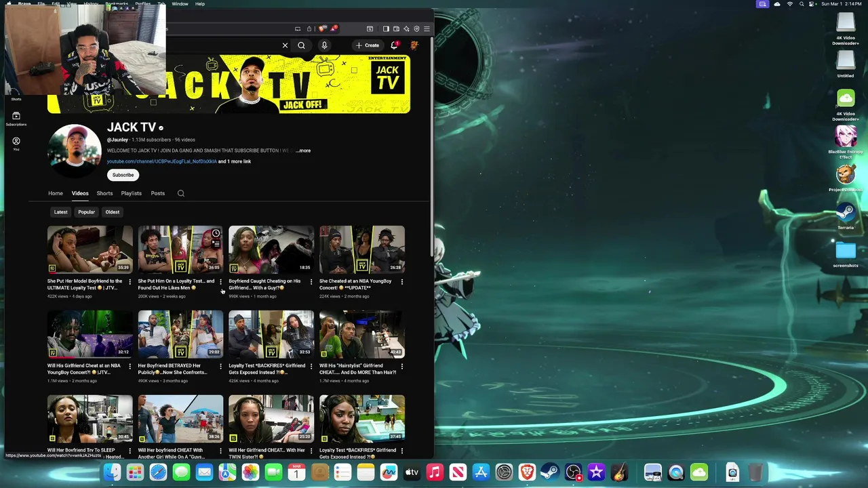The height and width of the screenshot is (488, 868).
Task: Open Music app in the Dock
Action: 435,472
